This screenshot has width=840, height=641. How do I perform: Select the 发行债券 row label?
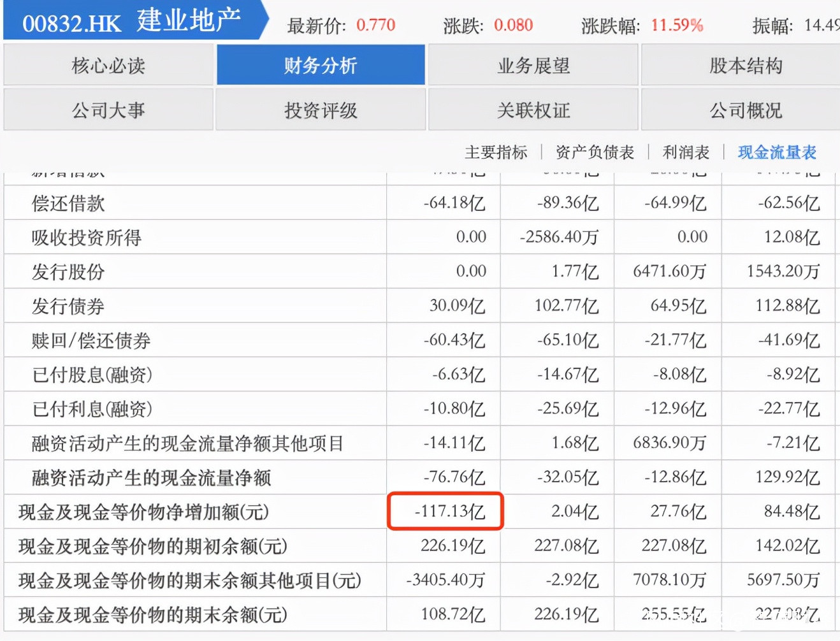68,306
